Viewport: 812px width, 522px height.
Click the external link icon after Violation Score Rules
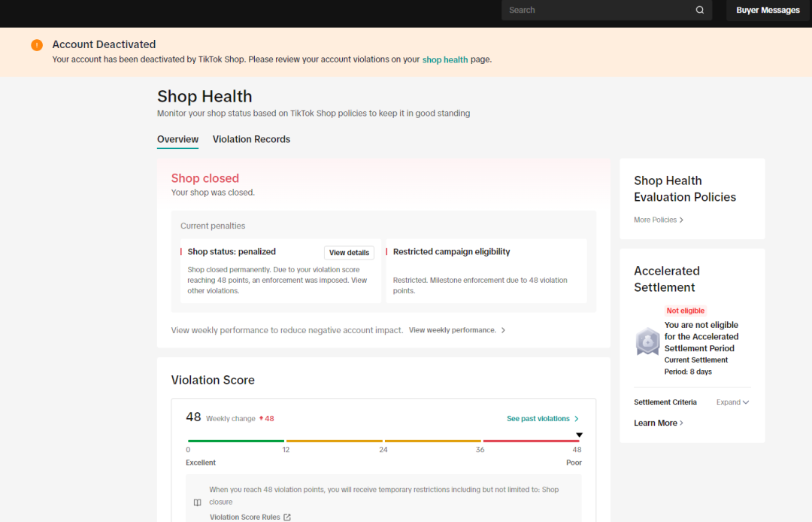[x=287, y=517]
